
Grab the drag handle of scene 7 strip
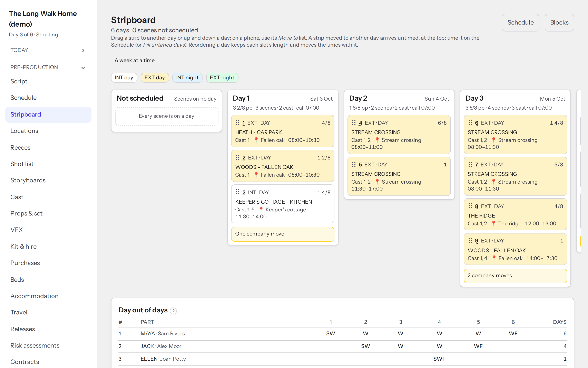click(x=470, y=164)
